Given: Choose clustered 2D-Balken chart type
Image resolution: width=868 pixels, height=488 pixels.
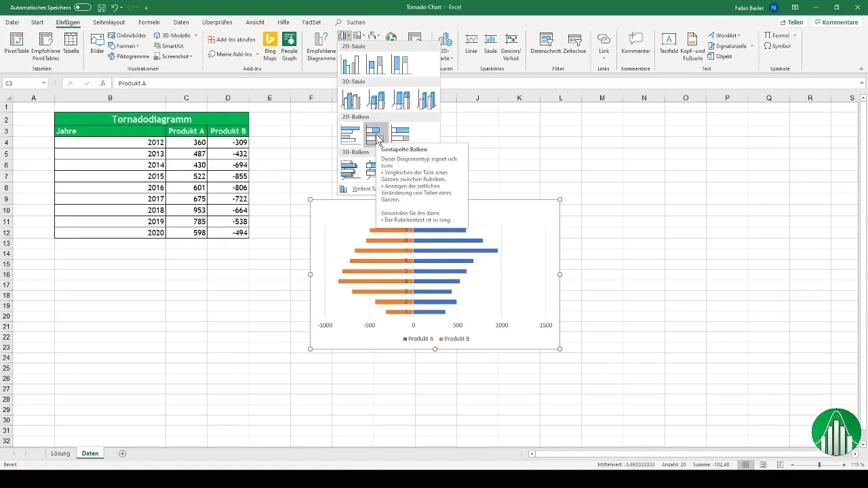Looking at the screenshot, I should [x=351, y=134].
